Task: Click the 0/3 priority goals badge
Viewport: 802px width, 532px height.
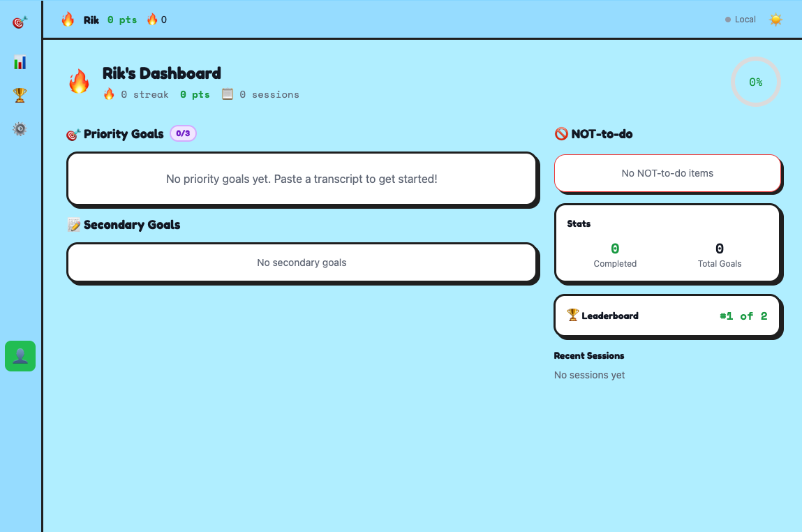Action: coord(183,133)
